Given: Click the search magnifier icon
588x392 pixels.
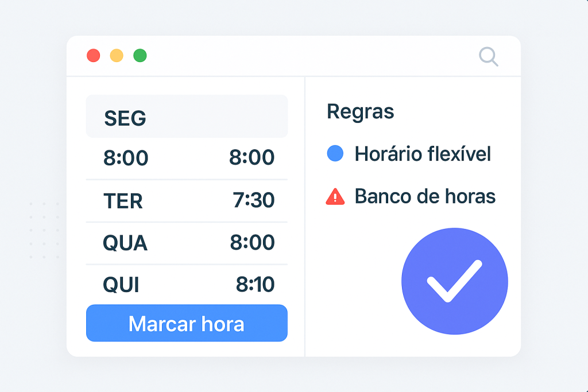Looking at the screenshot, I should 488,56.
